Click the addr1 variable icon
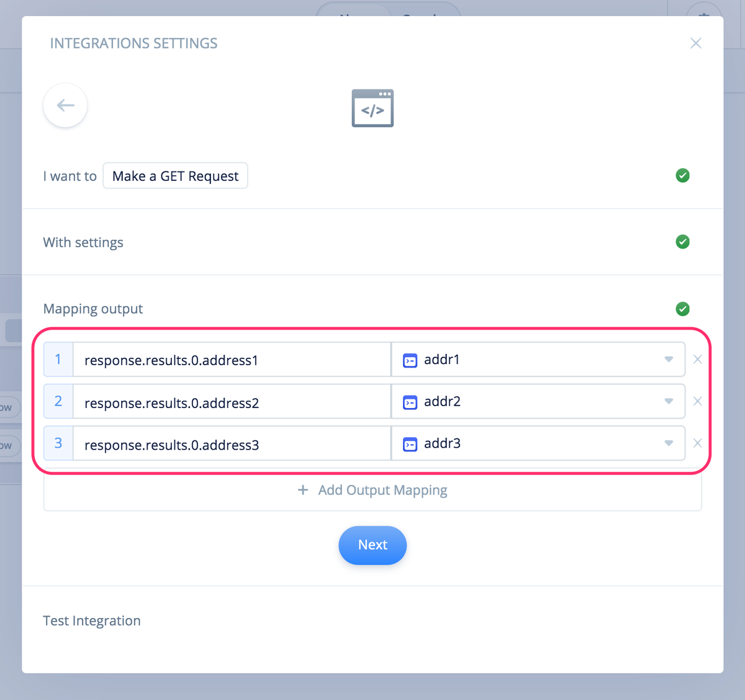The height and width of the screenshot is (700, 745). pos(410,360)
